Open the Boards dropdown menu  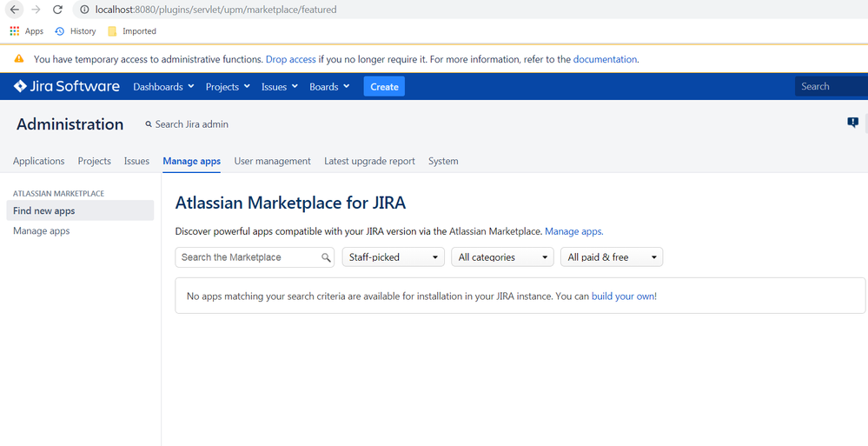(329, 86)
